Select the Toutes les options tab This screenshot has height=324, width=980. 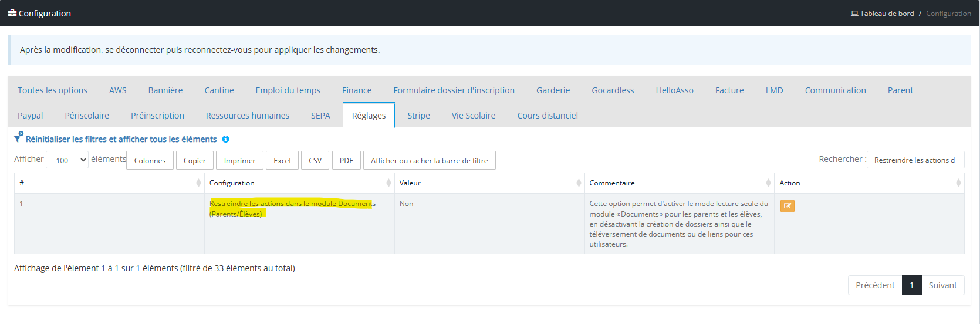(x=52, y=90)
